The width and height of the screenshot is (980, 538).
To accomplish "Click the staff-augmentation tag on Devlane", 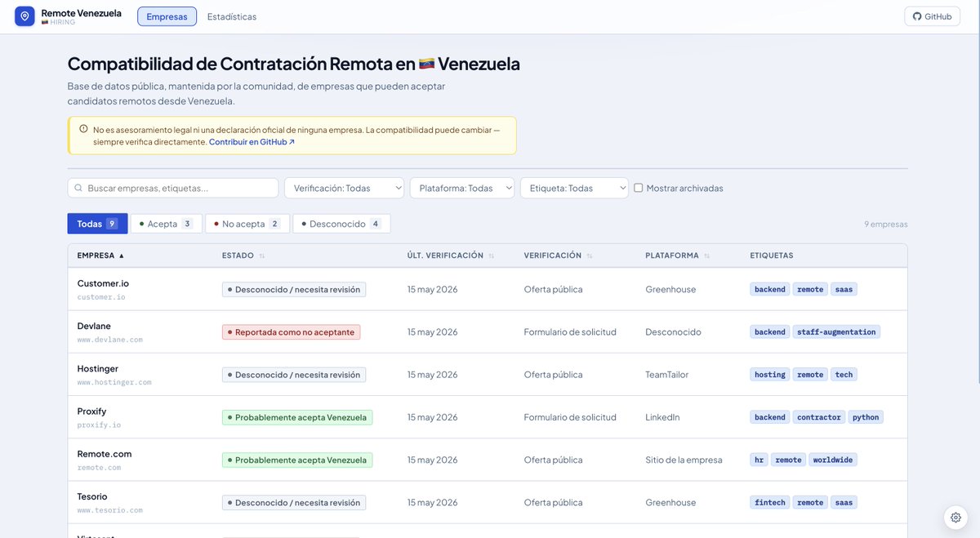I will (x=836, y=332).
